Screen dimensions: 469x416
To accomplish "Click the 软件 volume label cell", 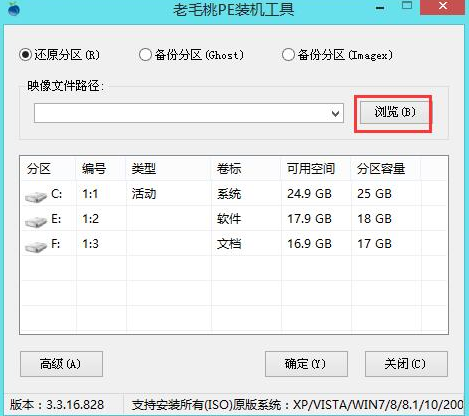I will pyautogui.click(x=229, y=219).
